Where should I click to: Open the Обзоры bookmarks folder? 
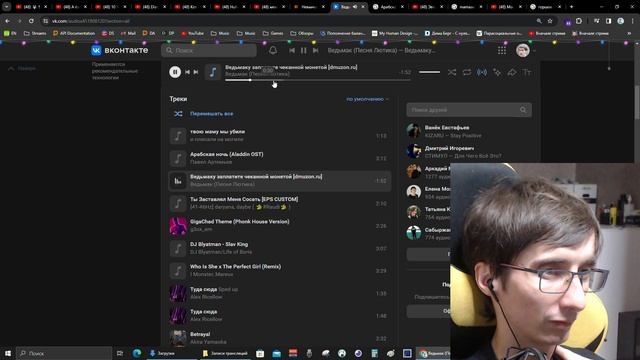302,33
